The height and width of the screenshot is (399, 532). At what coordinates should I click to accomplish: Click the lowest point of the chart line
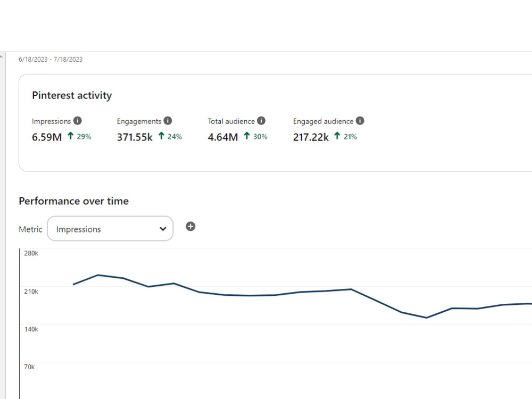click(x=427, y=318)
